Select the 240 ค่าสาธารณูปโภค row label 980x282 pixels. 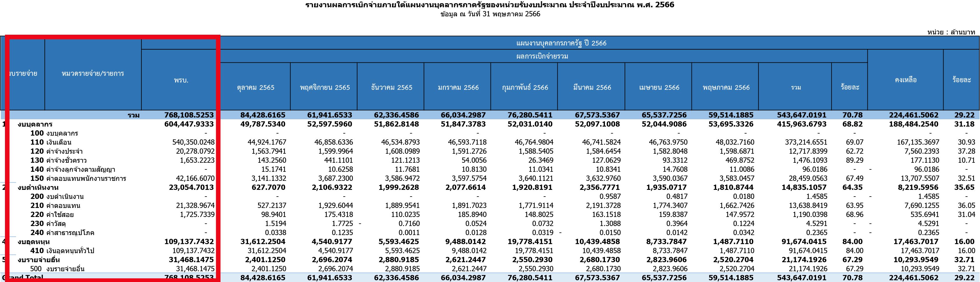pyautogui.click(x=62, y=232)
